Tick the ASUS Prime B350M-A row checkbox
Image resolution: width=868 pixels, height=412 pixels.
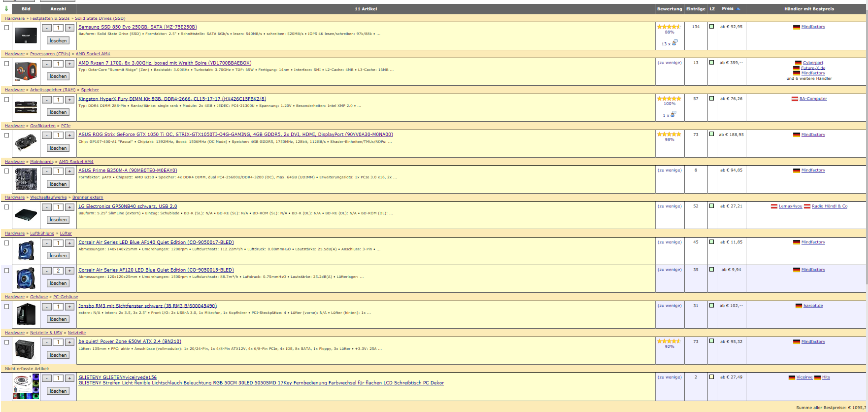[x=6, y=171]
